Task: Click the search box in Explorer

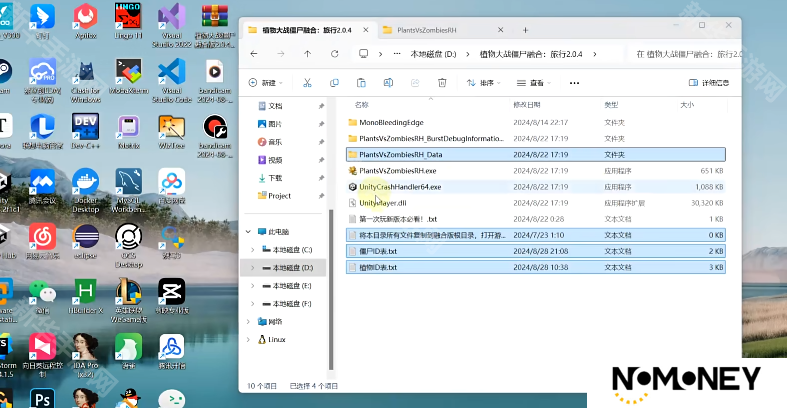Action: (x=684, y=54)
